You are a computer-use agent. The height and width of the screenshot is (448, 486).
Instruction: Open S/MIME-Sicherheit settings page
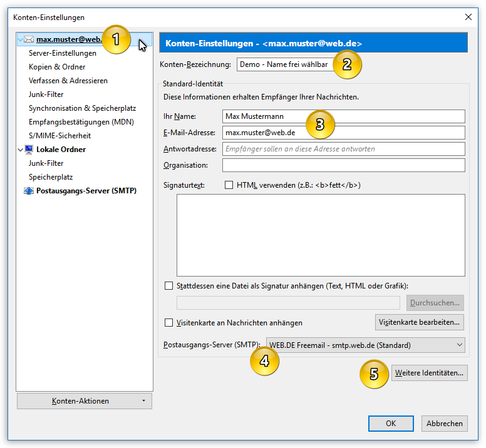(x=60, y=136)
